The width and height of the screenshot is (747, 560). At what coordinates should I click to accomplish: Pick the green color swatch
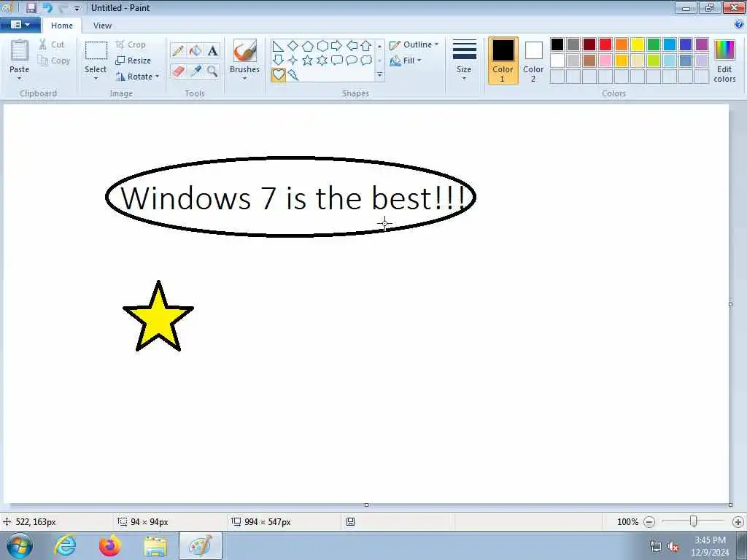pos(654,44)
